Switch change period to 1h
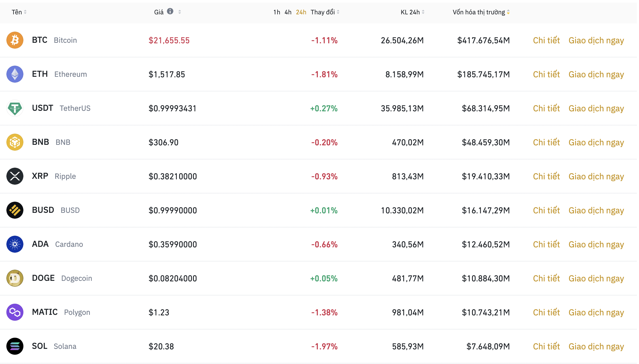Viewport: 639px width, 364px height. pyautogui.click(x=277, y=12)
